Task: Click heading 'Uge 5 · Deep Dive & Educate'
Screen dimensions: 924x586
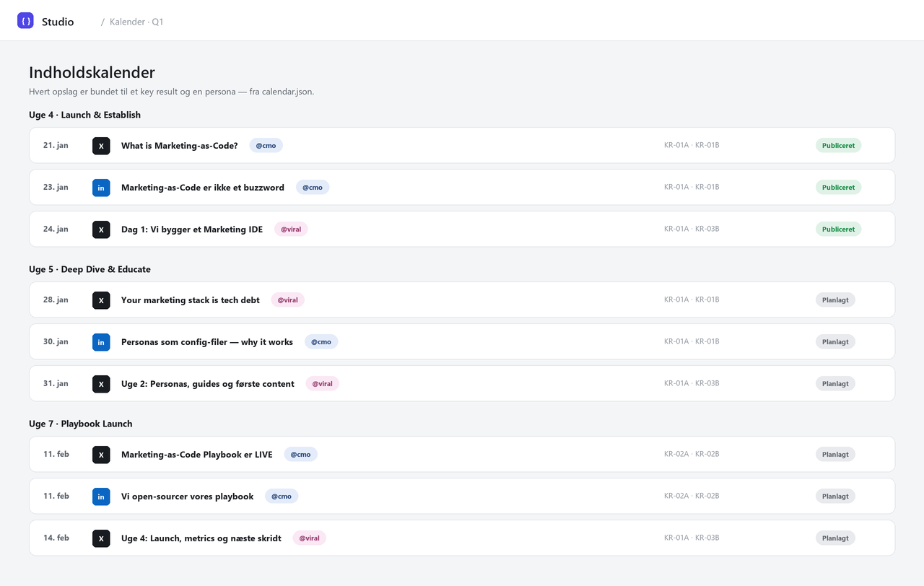Action: click(x=90, y=270)
